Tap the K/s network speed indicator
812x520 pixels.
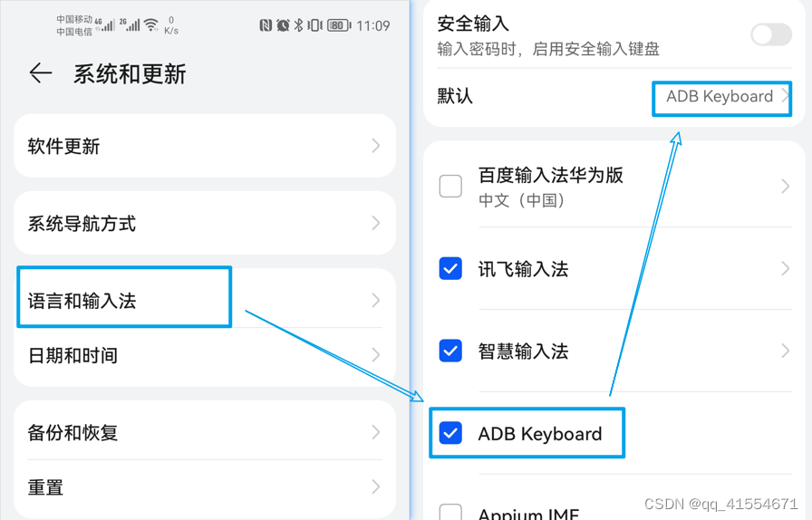171,26
